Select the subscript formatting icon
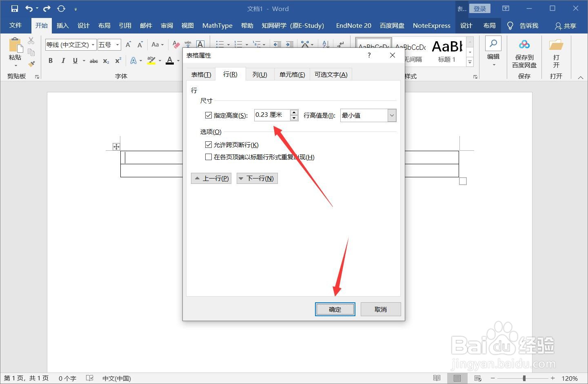The image size is (588, 384). [105, 60]
